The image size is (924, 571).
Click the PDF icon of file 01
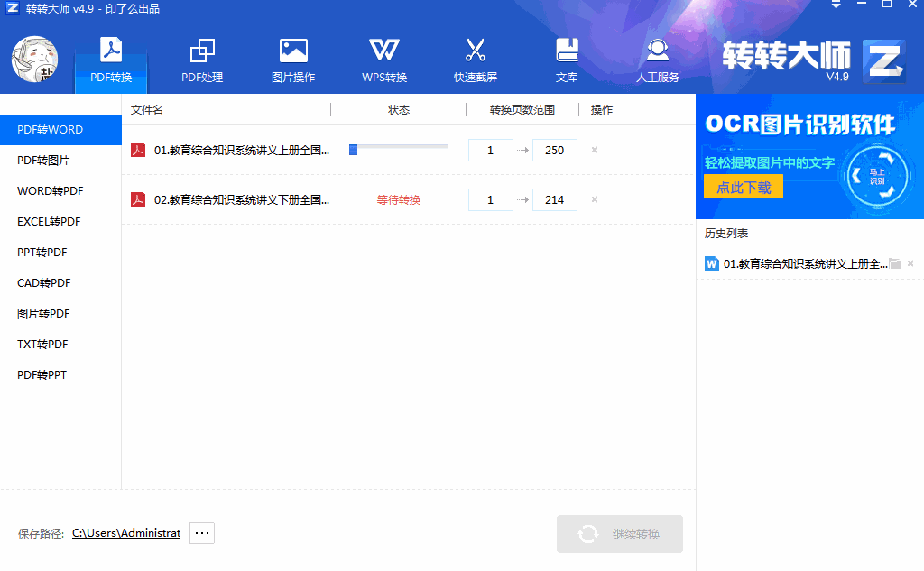click(x=138, y=150)
